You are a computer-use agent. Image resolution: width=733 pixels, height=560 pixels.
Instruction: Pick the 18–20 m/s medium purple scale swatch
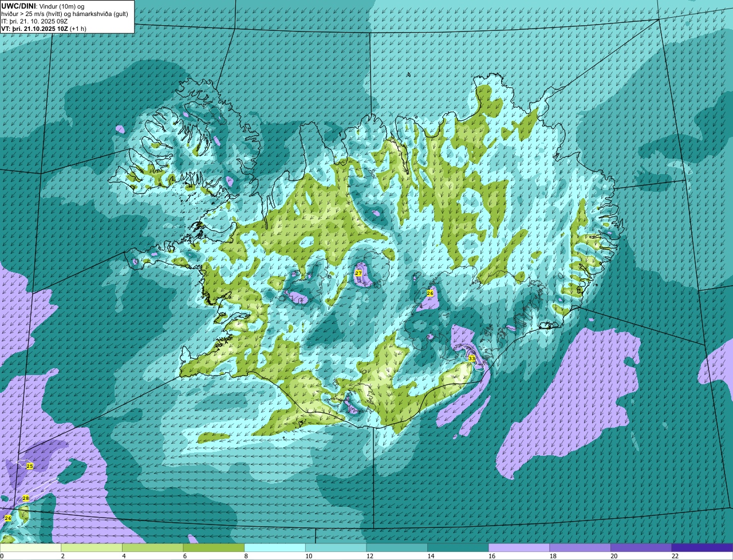pos(580,547)
